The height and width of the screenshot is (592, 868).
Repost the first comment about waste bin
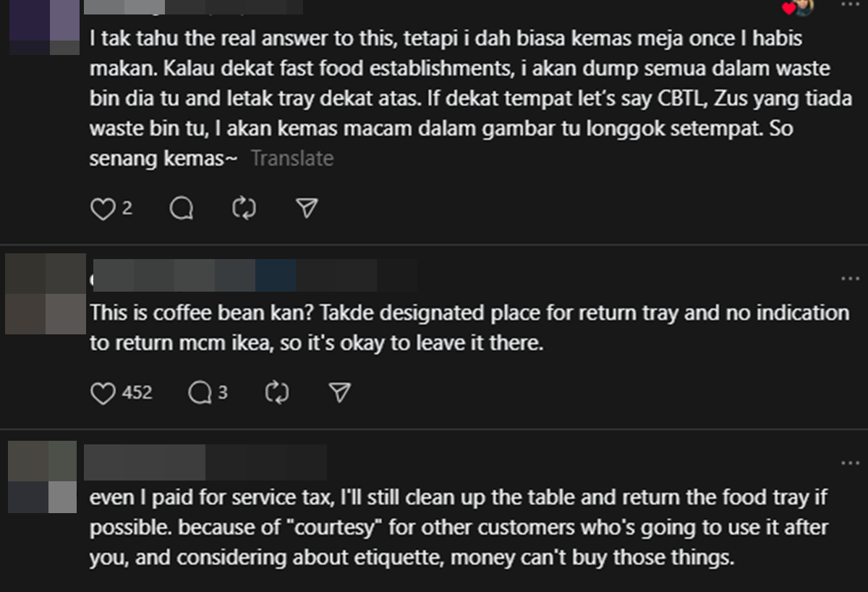pyautogui.click(x=244, y=209)
